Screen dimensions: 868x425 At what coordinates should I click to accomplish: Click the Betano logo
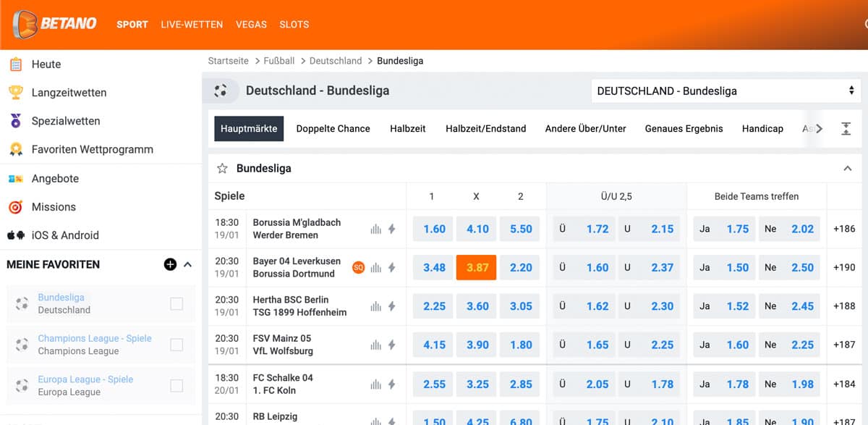55,24
